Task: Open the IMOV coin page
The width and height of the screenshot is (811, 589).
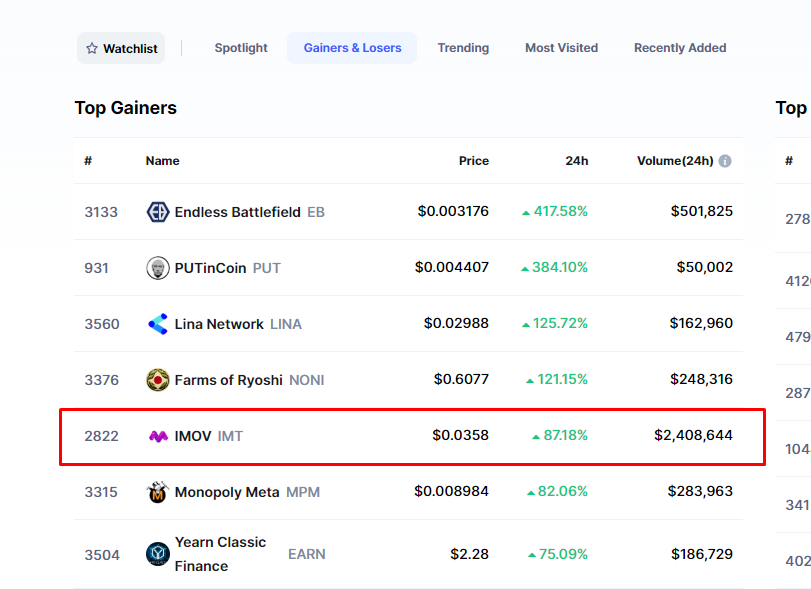Action: click(x=193, y=436)
